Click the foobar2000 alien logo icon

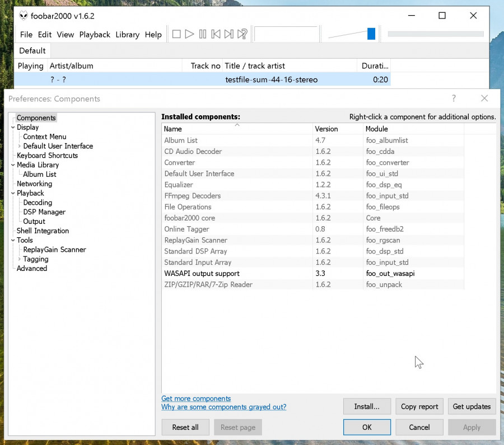[24, 16]
